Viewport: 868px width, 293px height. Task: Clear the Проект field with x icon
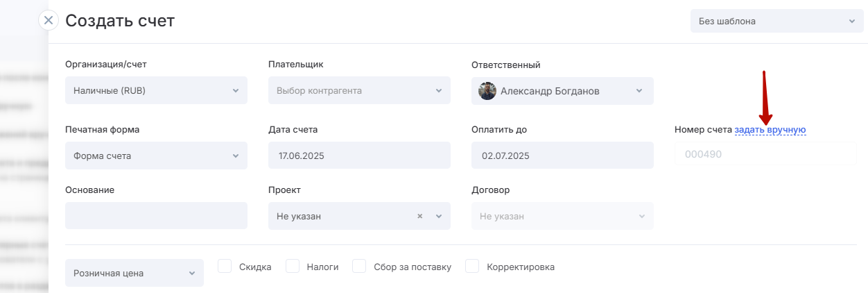tap(419, 216)
